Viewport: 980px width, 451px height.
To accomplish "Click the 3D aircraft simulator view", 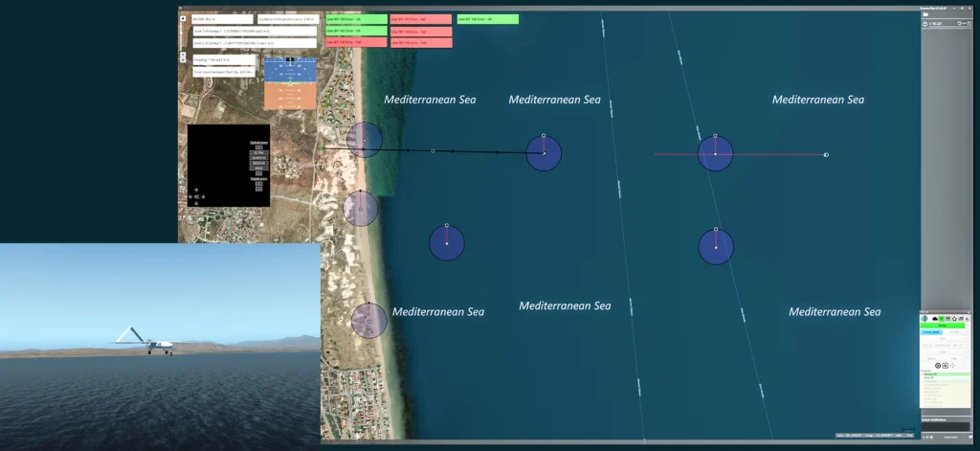I will click(160, 347).
